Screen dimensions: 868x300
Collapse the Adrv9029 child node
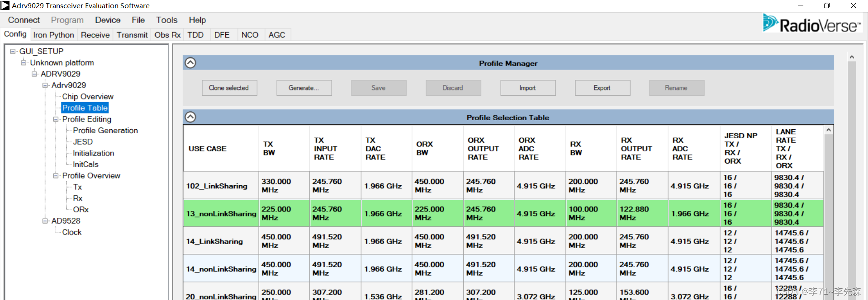45,85
